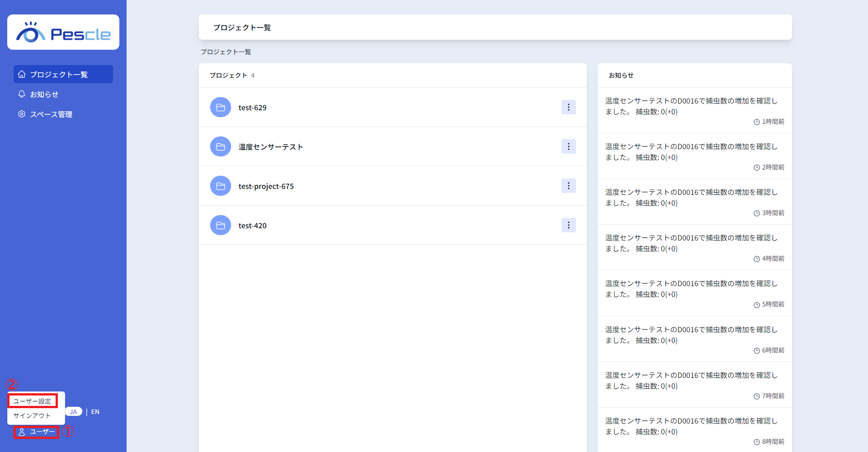Image resolution: width=868 pixels, height=452 pixels.
Task: Click the folder icon for test-project-675
Action: (221, 186)
